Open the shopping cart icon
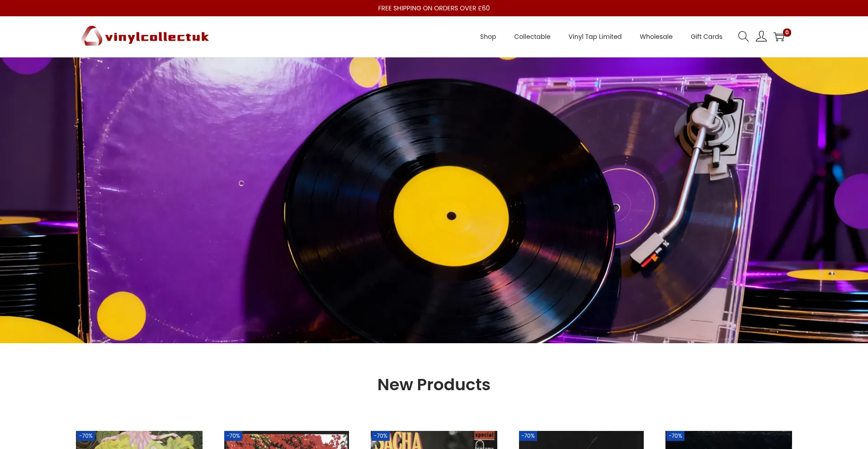Screen dimensions: 868x449 [x=779, y=37]
